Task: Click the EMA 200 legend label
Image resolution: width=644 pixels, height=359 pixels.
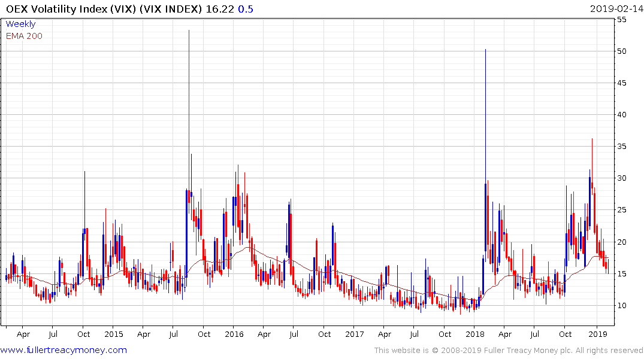Action: click(24, 36)
